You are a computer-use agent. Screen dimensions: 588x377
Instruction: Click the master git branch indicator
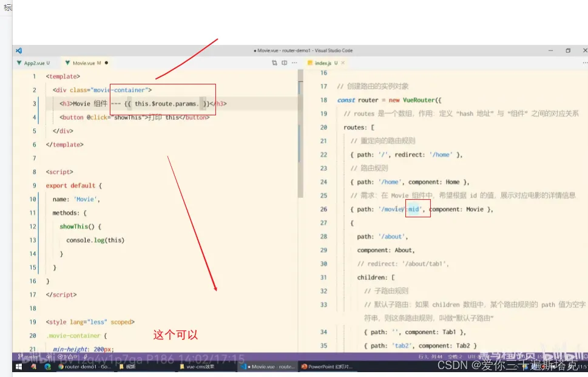29,357
